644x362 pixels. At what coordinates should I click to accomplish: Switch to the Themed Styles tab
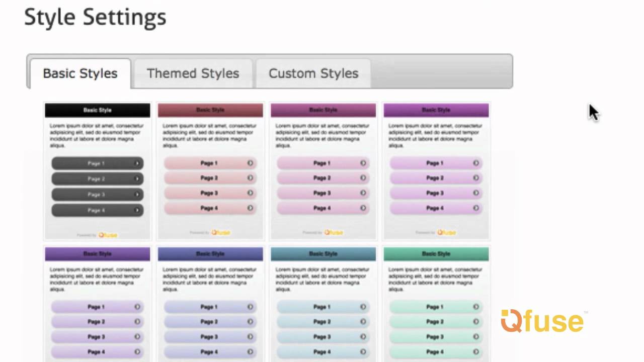click(x=193, y=73)
